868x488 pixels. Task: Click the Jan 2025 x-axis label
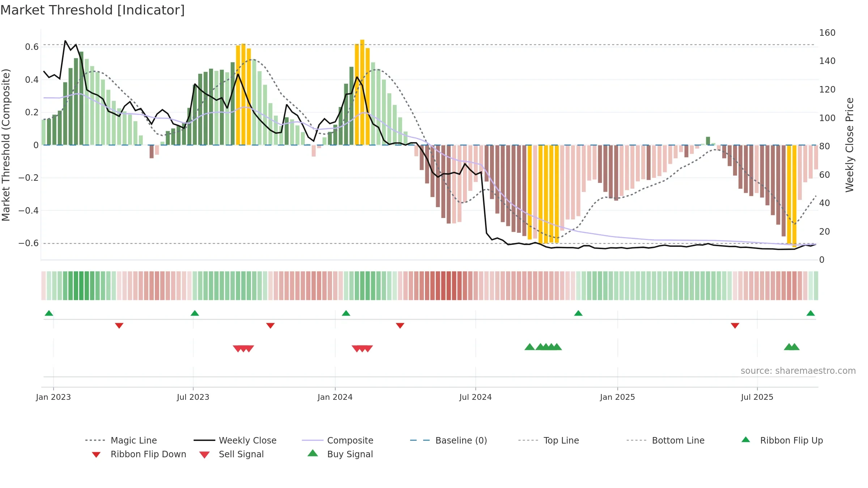(618, 397)
